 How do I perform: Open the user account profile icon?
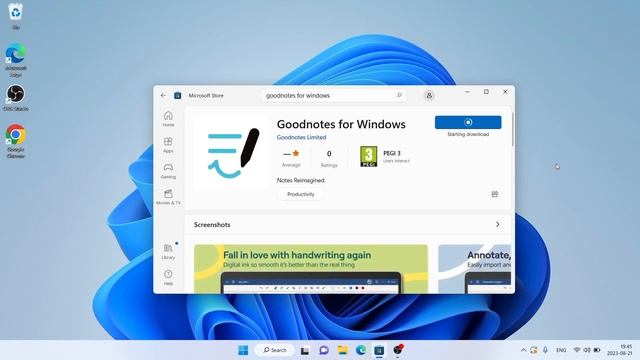point(429,96)
